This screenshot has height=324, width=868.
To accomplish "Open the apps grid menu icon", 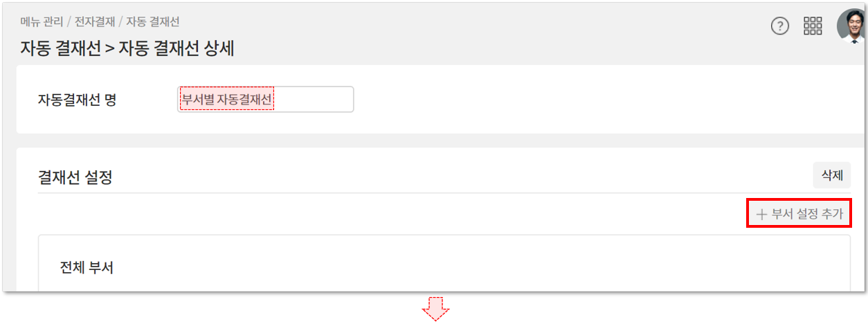I will coord(813,26).
